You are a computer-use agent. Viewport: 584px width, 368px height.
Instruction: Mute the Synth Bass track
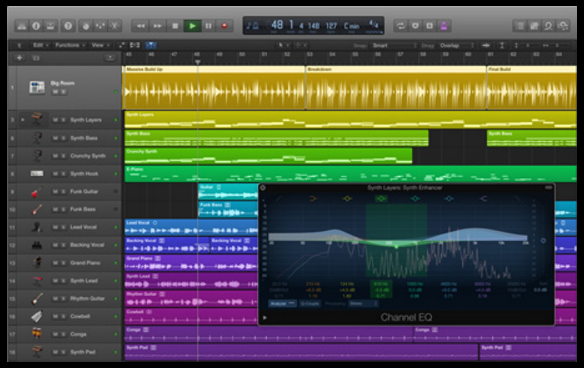pyautogui.click(x=55, y=138)
